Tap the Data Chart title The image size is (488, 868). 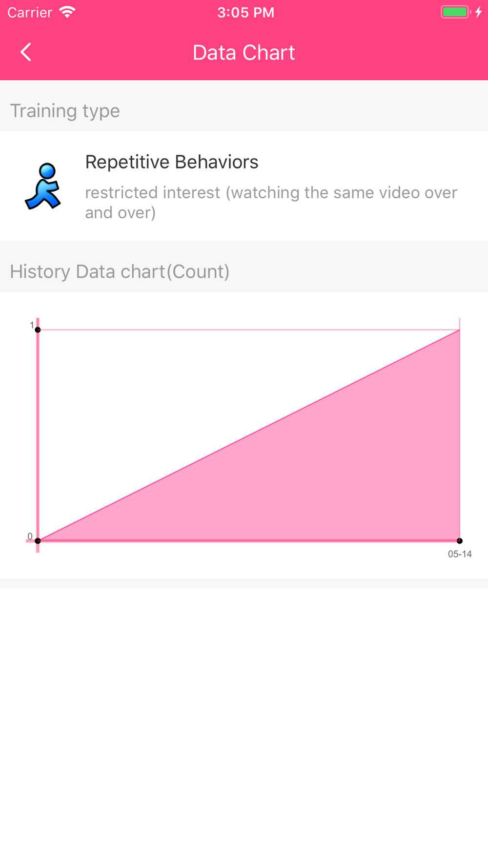click(244, 53)
